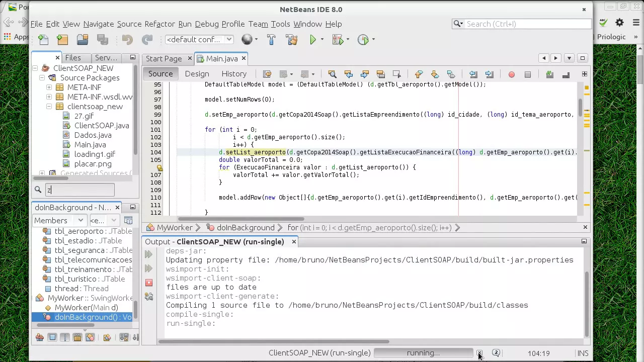Click red Start Macro Recording icon
Screen dimensions: 644x362
(x=511, y=74)
